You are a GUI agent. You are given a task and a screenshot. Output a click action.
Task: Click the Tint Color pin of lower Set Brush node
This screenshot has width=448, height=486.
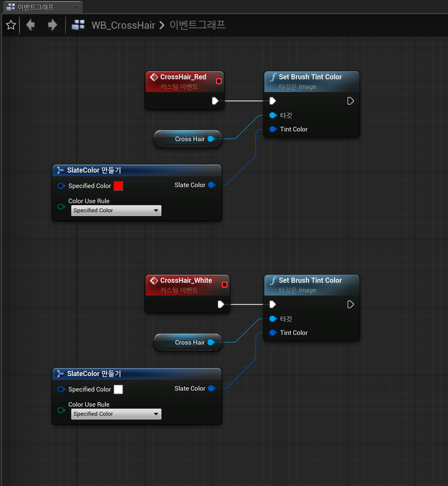point(273,332)
